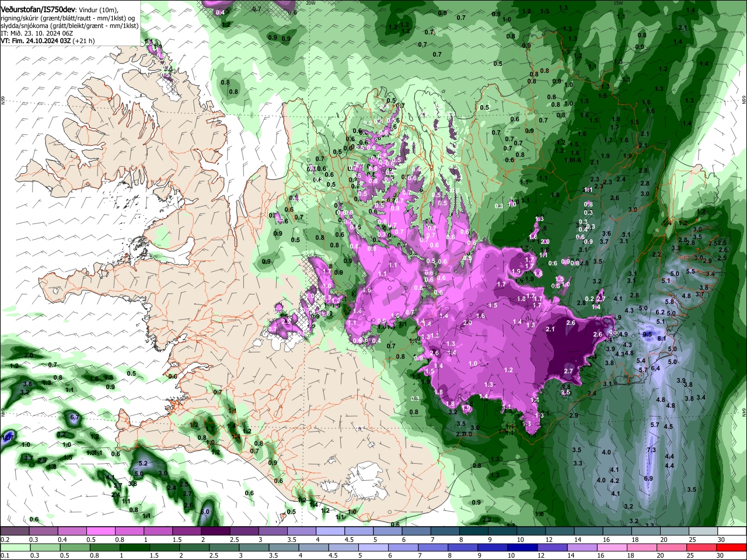Select the darkest purple 2–2.5 snow legend swatch

pyautogui.click(x=215, y=531)
